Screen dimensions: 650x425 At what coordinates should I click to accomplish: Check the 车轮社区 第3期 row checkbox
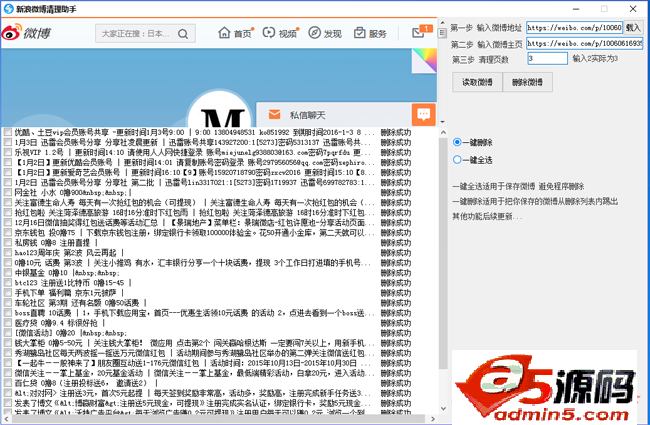(x=7, y=303)
